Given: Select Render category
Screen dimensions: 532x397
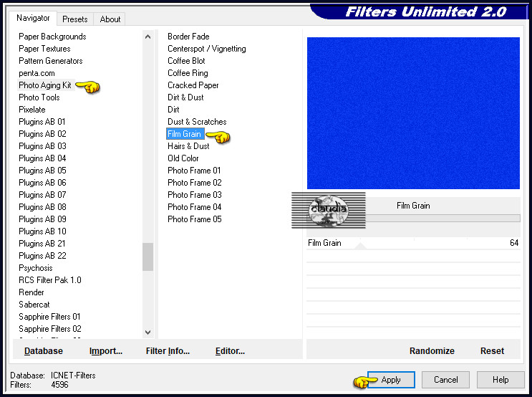Looking at the screenshot, I should (32, 293).
